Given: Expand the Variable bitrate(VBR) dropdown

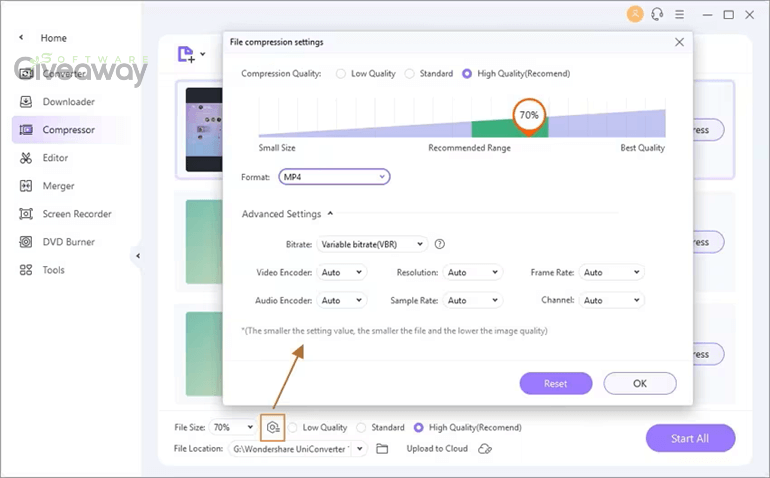Looking at the screenshot, I should [372, 244].
